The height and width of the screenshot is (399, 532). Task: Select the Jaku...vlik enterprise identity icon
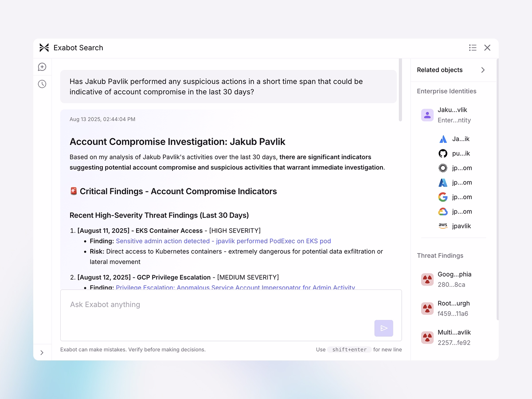coord(427,115)
